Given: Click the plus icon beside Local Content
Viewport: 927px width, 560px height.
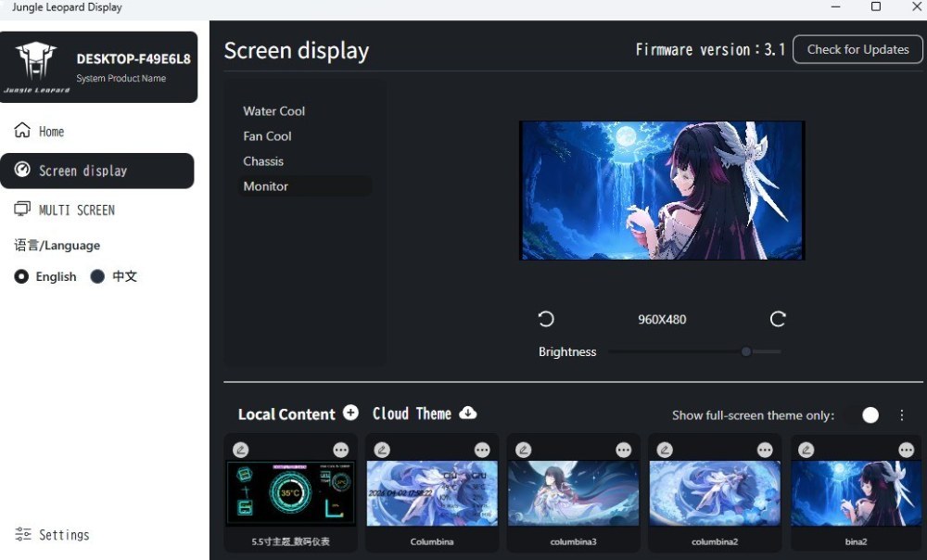Looking at the screenshot, I should (350, 413).
